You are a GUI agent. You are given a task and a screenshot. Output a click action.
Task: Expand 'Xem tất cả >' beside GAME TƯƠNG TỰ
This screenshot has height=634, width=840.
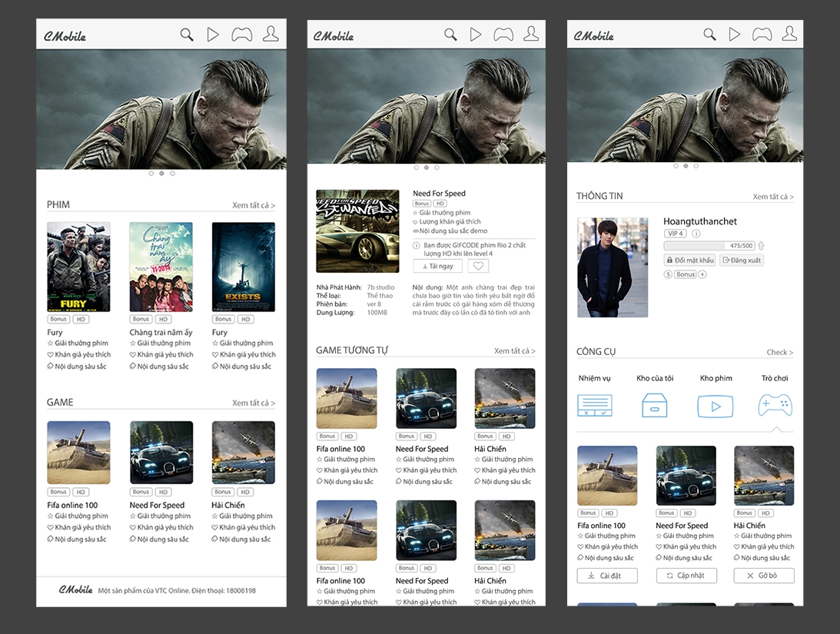coord(514,350)
